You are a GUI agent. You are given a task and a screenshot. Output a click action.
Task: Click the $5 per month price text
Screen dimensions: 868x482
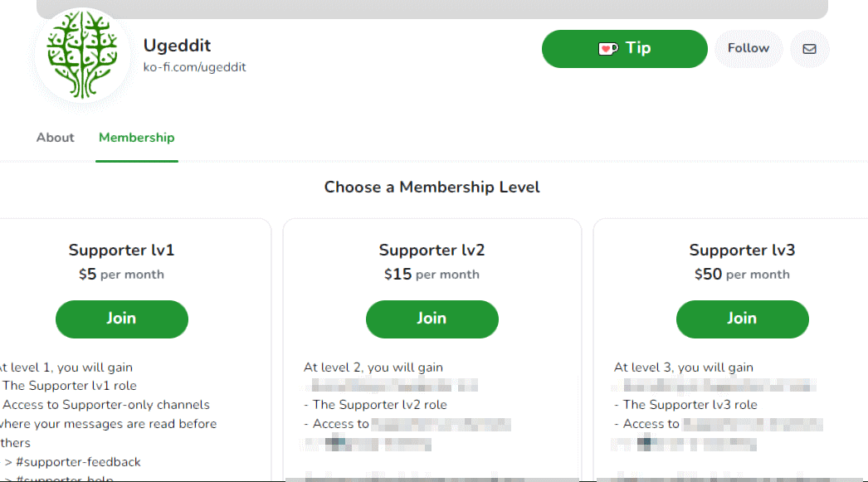pyautogui.click(x=121, y=274)
